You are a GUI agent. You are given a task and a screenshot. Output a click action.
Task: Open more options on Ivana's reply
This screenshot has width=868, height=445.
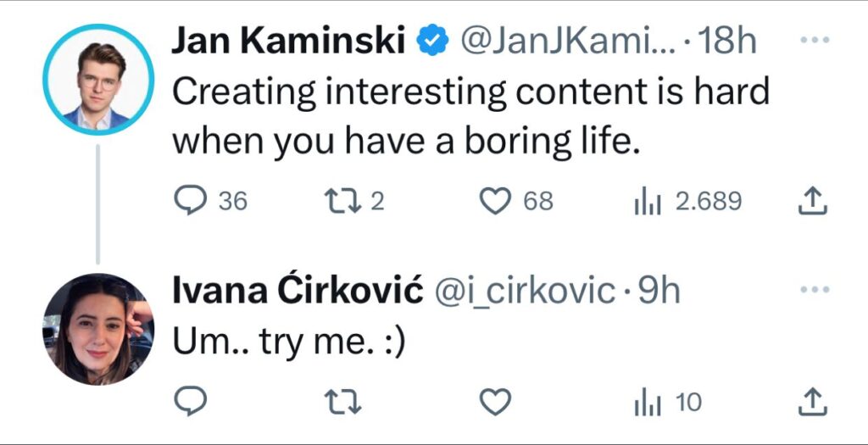(814, 291)
